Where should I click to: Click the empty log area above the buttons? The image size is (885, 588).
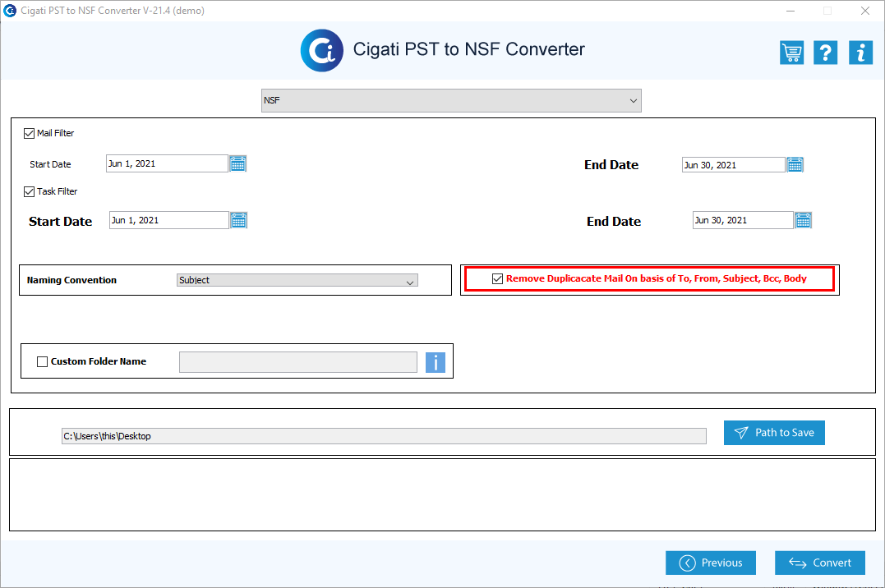point(442,495)
